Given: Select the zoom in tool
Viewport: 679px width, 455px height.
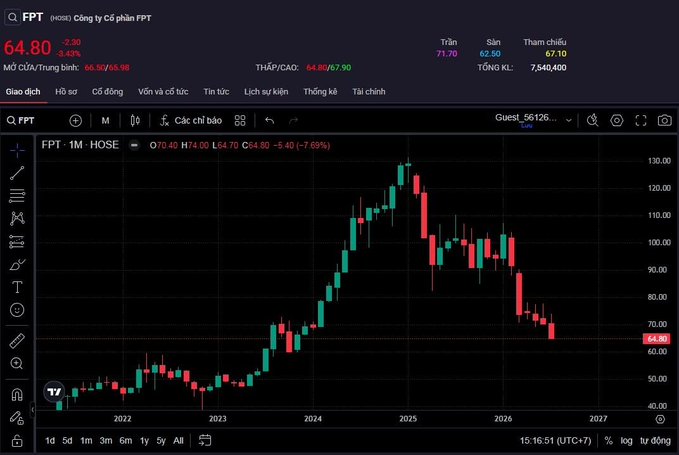Looking at the screenshot, I should [x=17, y=363].
